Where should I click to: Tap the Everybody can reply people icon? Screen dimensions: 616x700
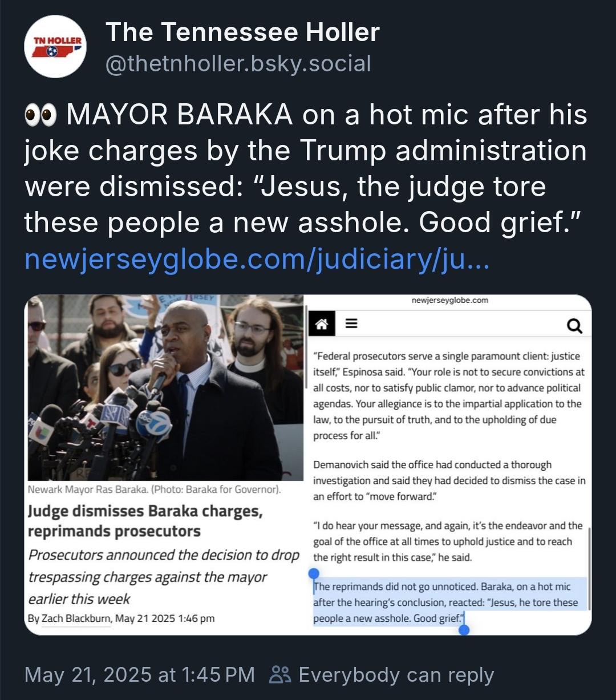pos(279,675)
